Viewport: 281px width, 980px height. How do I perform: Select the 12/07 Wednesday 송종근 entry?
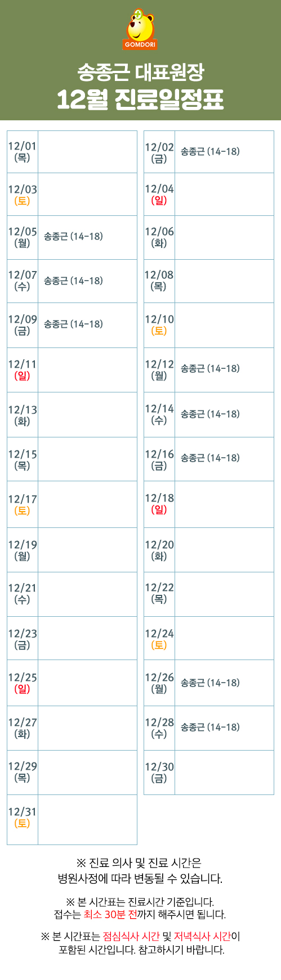[73, 281]
